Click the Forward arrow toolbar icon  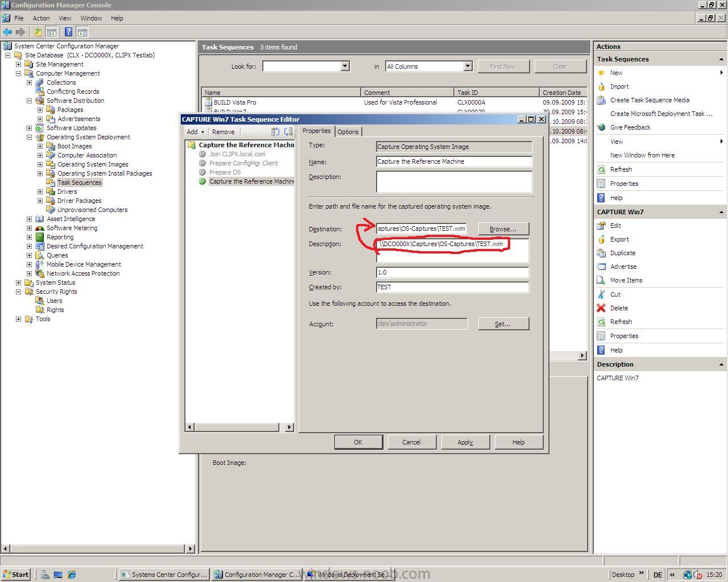pyautogui.click(x=20, y=32)
